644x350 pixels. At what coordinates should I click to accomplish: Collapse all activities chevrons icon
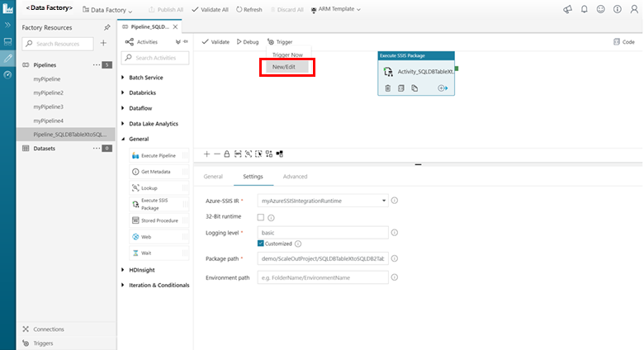pyautogui.click(x=178, y=42)
